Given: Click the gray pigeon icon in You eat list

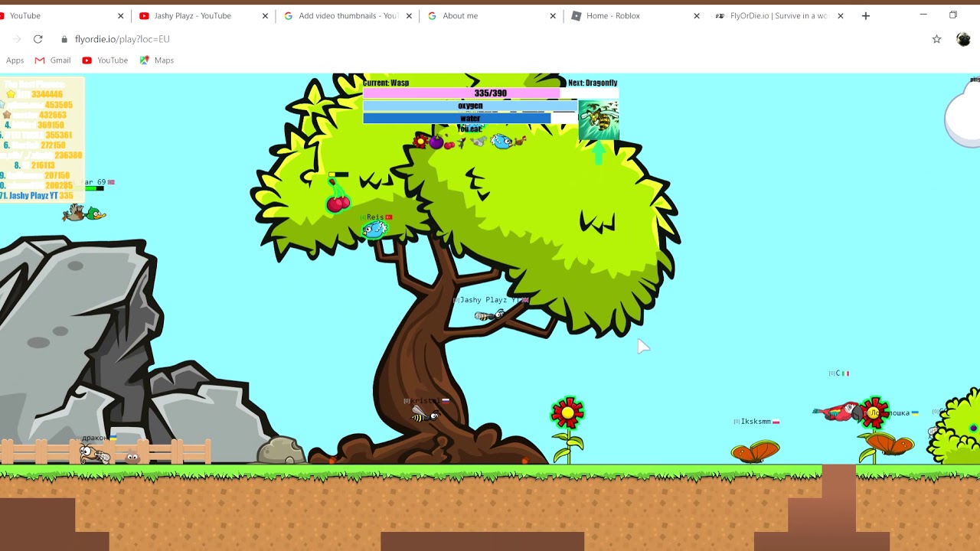Looking at the screenshot, I should coord(479,142).
